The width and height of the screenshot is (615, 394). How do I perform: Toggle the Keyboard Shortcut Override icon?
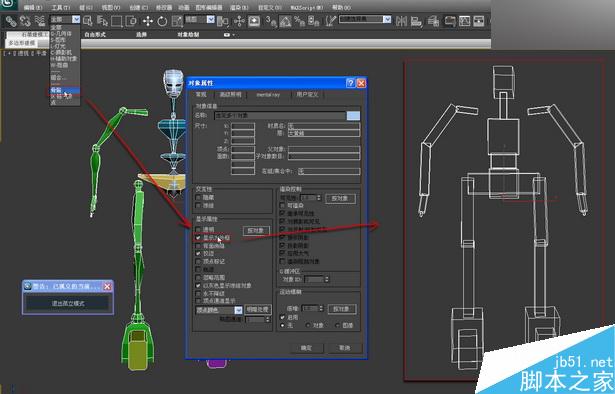254,21
